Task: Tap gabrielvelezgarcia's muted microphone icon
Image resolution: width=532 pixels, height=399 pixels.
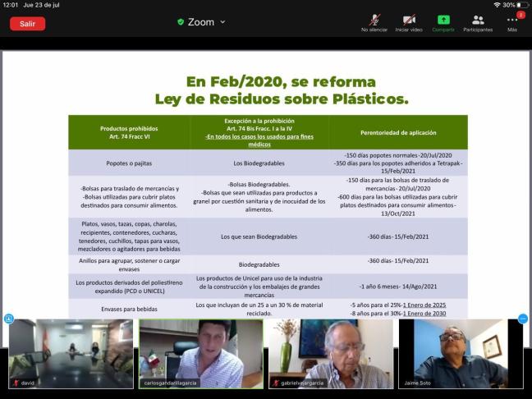Action: point(275,383)
